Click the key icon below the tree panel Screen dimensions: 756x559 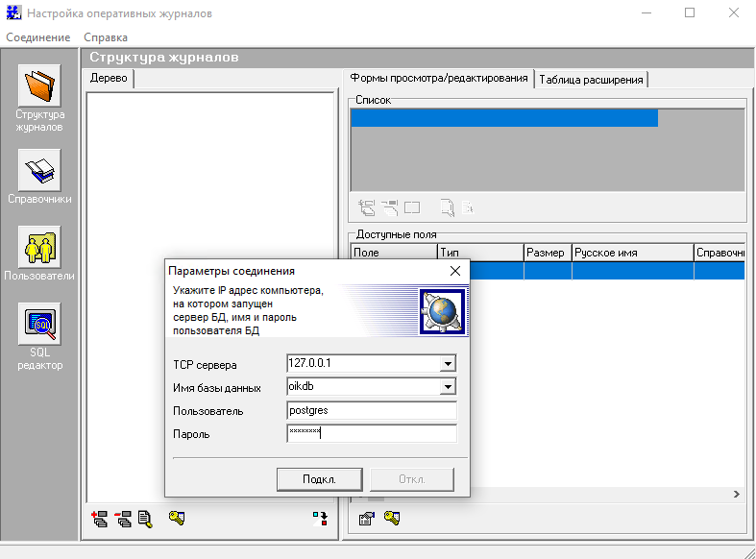176,519
